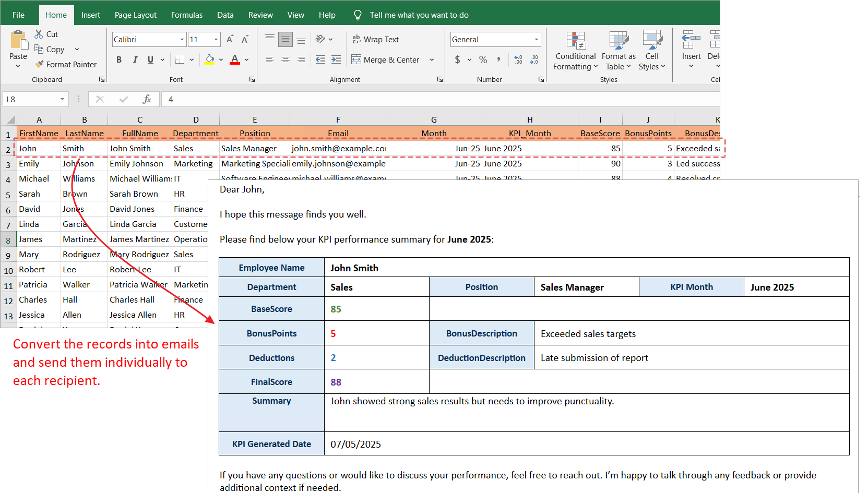868x493 pixels.
Task: Toggle Italic formatting
Action: click(x=135, y=59)
